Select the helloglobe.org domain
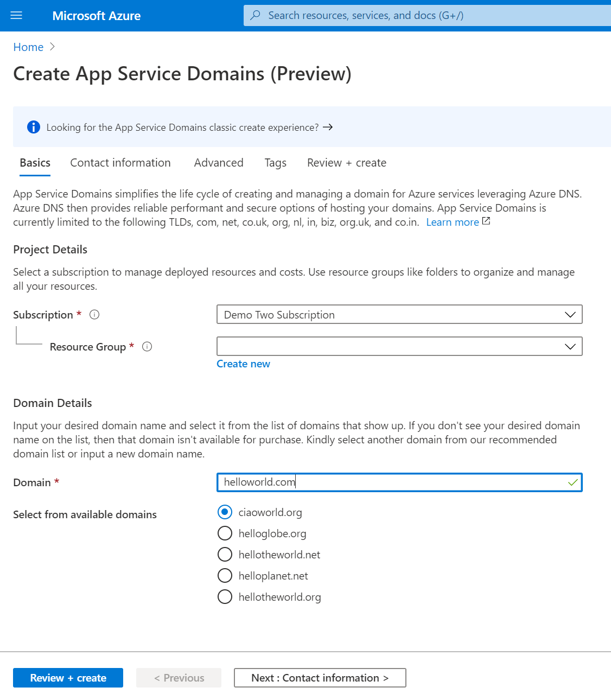 (x=225, y=533)
